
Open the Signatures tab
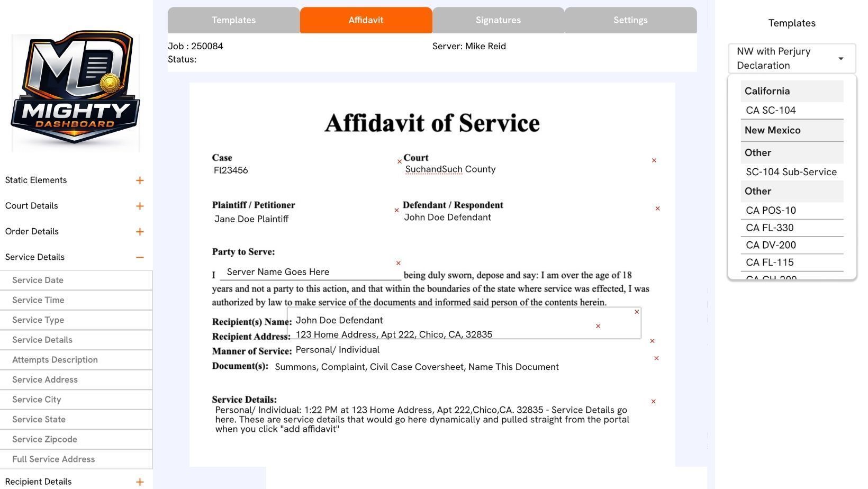click(x=499, y=20)
